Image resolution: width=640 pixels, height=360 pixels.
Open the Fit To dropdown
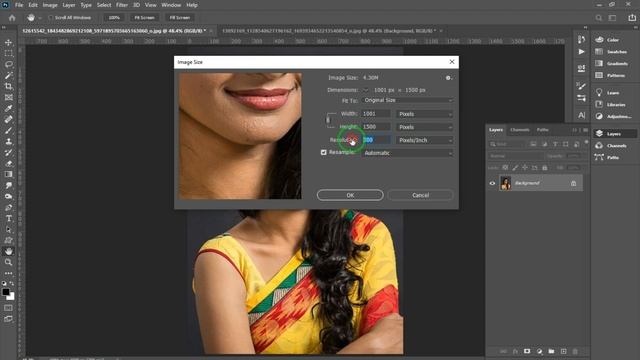407,100
